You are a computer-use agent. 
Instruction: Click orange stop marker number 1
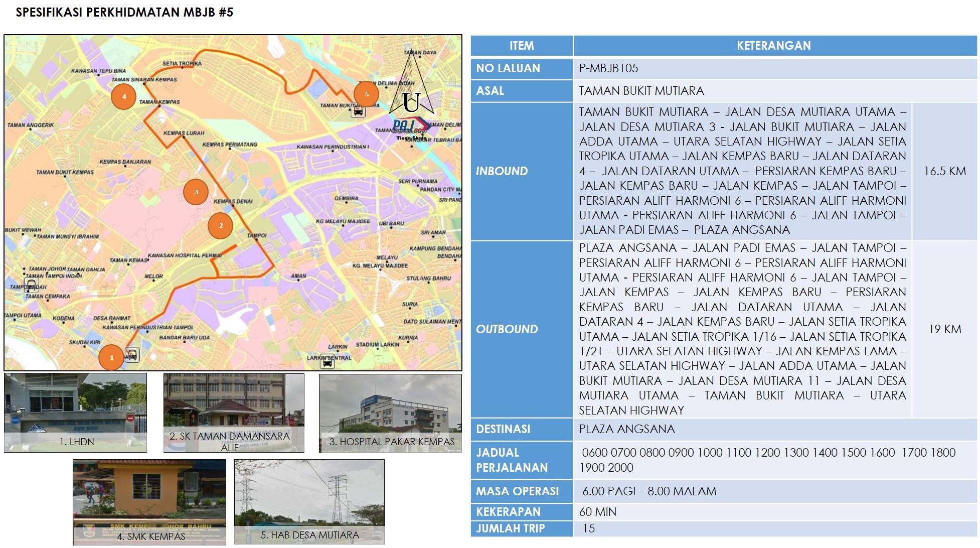tap(111, 357)
